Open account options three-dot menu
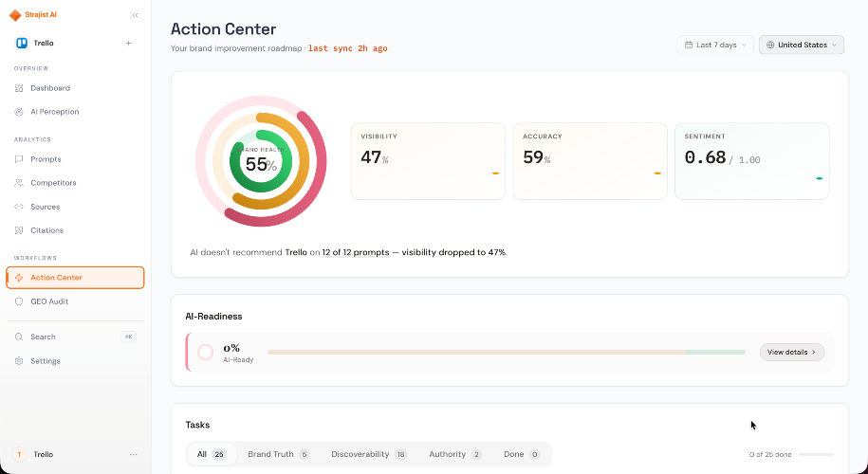The height and width of the screenshot is (474, 868). (134, 455)
